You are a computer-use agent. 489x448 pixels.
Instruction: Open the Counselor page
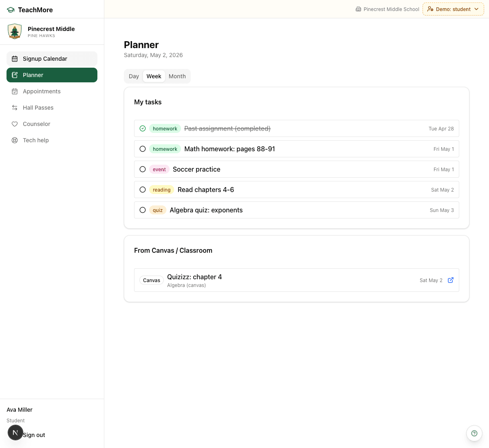[x=52, y=124]
